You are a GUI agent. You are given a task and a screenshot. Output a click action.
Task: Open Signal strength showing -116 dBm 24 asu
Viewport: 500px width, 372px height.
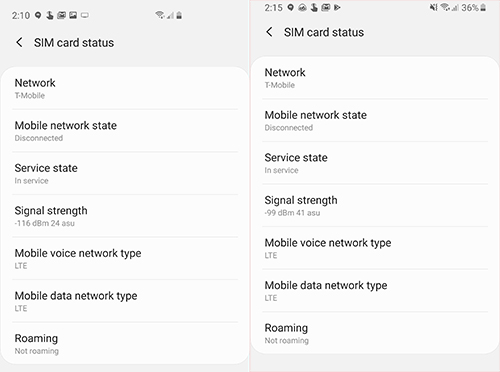pos(125,216)
